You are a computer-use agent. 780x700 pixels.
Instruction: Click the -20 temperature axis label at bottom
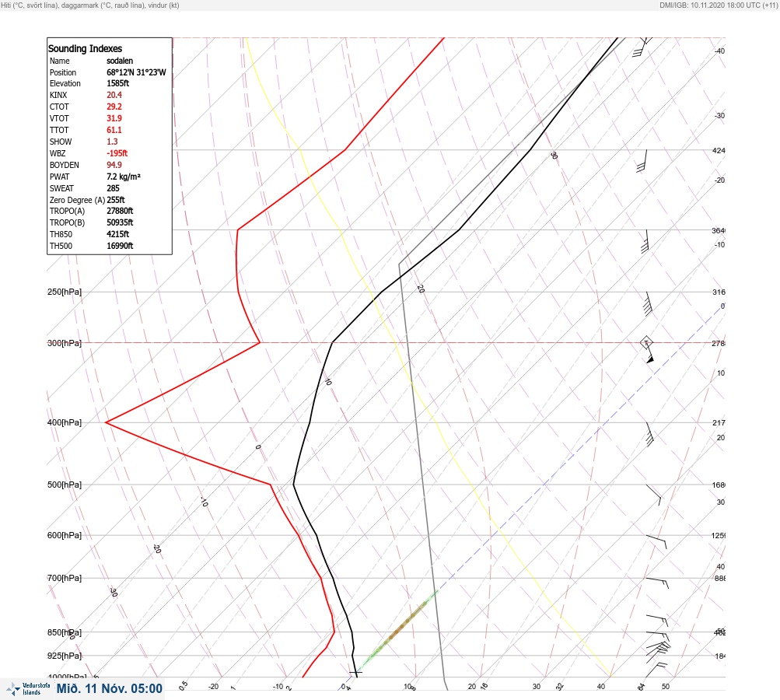click(213, 687)
